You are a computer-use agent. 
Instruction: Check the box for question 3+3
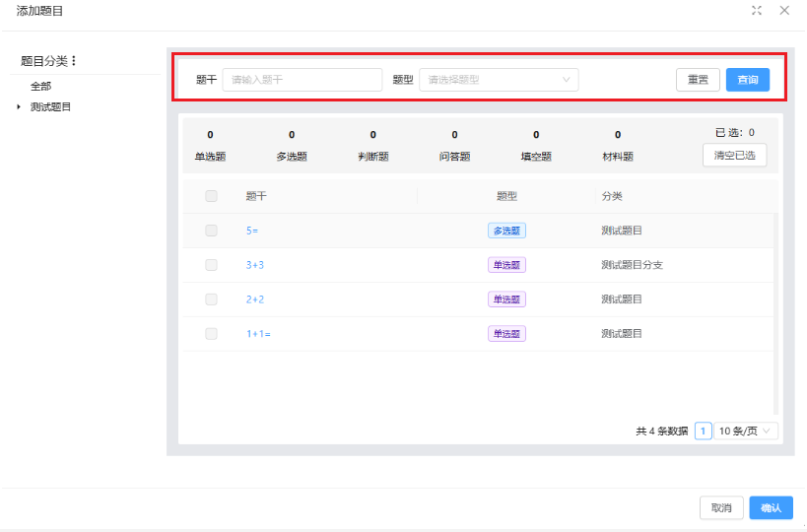point(211,265)
